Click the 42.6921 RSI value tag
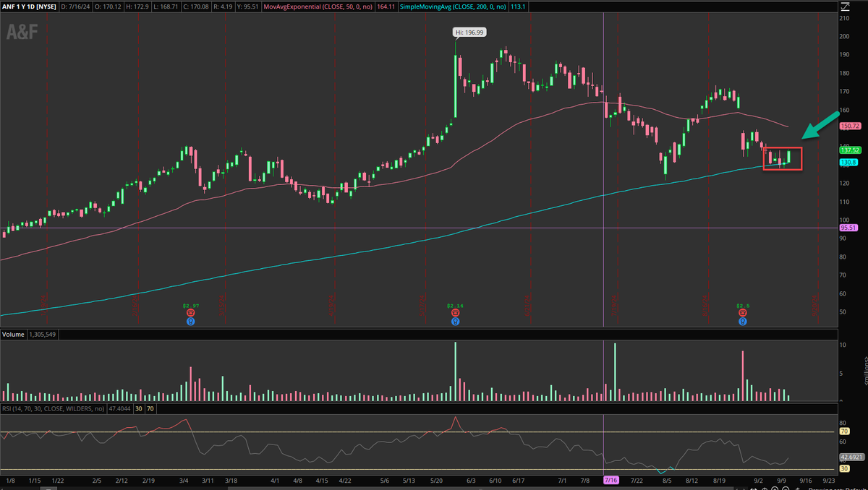 pos(851,457)
